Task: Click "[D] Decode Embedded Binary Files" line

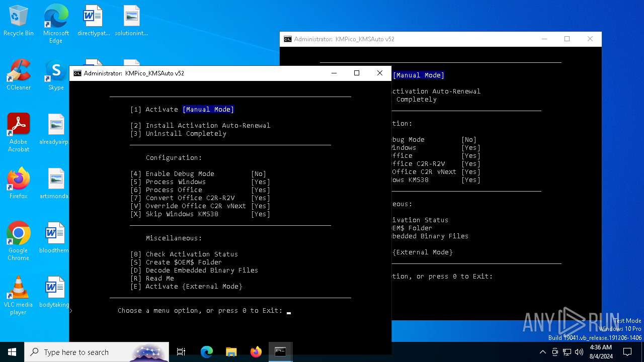Action: pyautogui.click(x=194, y=270)
